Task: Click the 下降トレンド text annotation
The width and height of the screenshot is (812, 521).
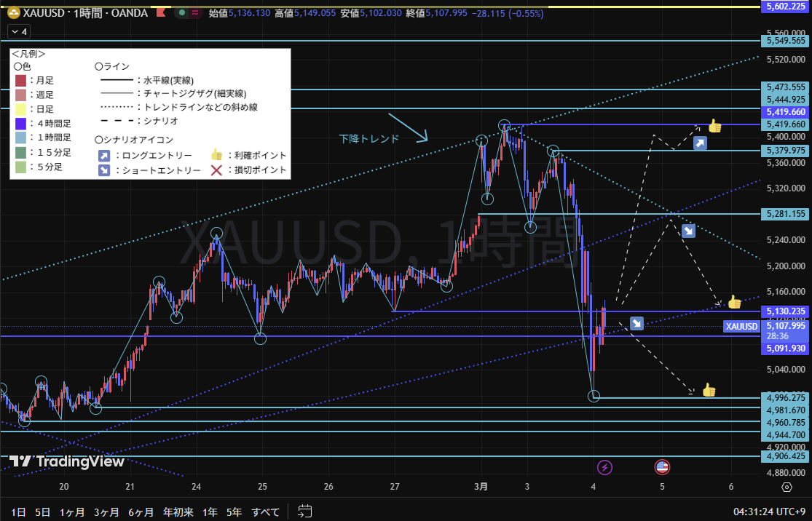Action: tap(369, 138)
